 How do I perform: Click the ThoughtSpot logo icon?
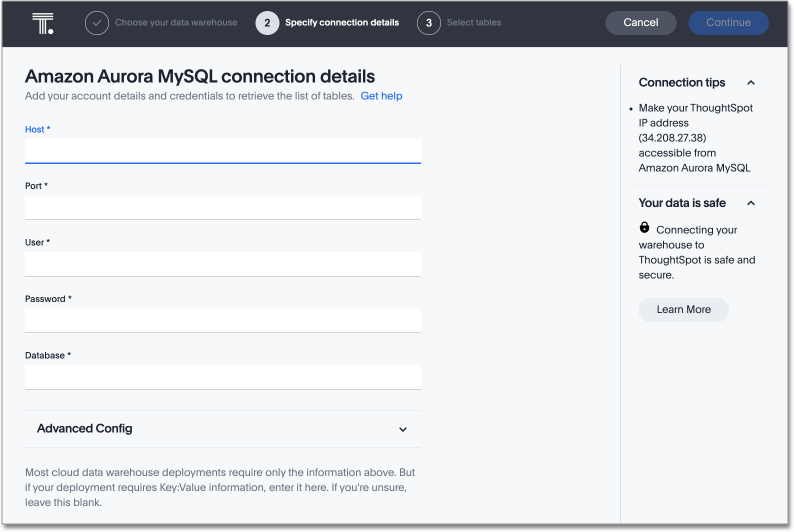43,23
